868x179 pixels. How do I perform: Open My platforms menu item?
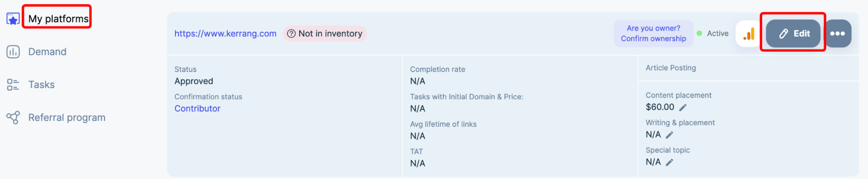58,19
